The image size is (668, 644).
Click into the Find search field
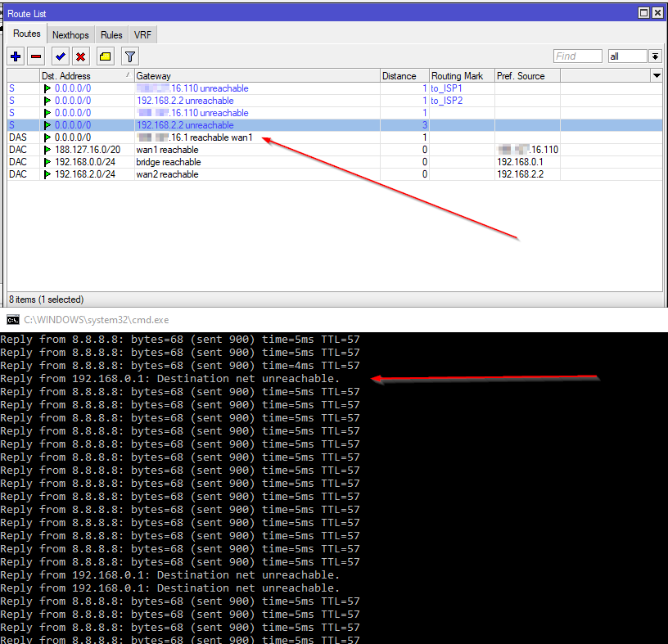pos(578,56)
